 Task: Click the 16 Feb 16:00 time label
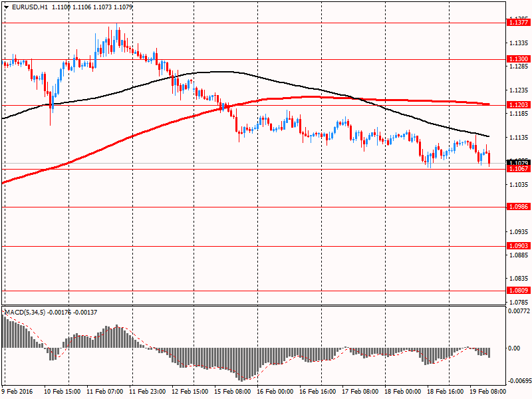[318, 392]
